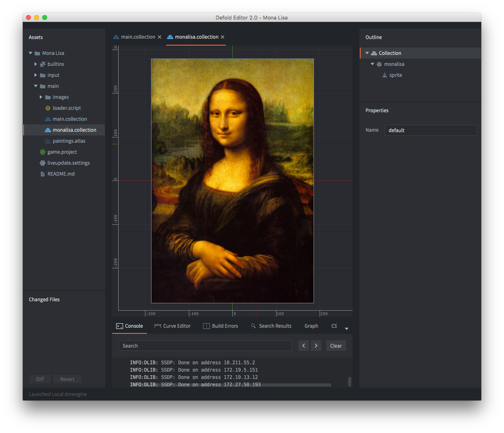Viewport: 504px width, 433px height.
Task: Click the Diff button under Changed Files
Action: click(x=40, y=379)
